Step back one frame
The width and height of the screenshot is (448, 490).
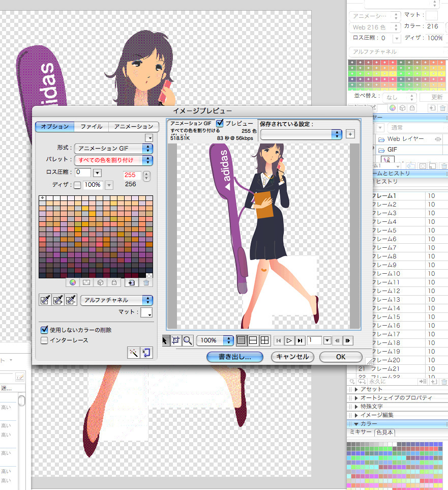(337, 340)
